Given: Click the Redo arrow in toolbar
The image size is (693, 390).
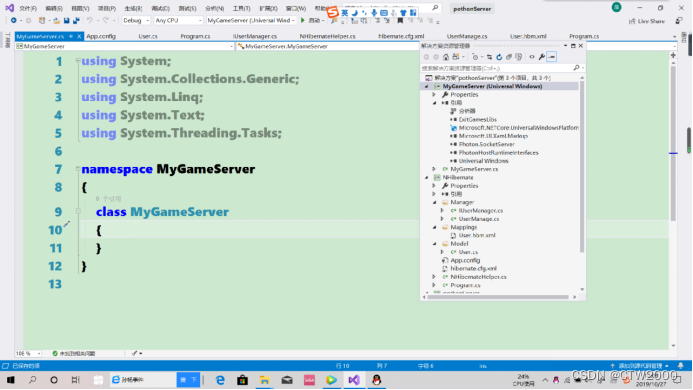Looking at the screenshot, I should click(x=106, y=20).
